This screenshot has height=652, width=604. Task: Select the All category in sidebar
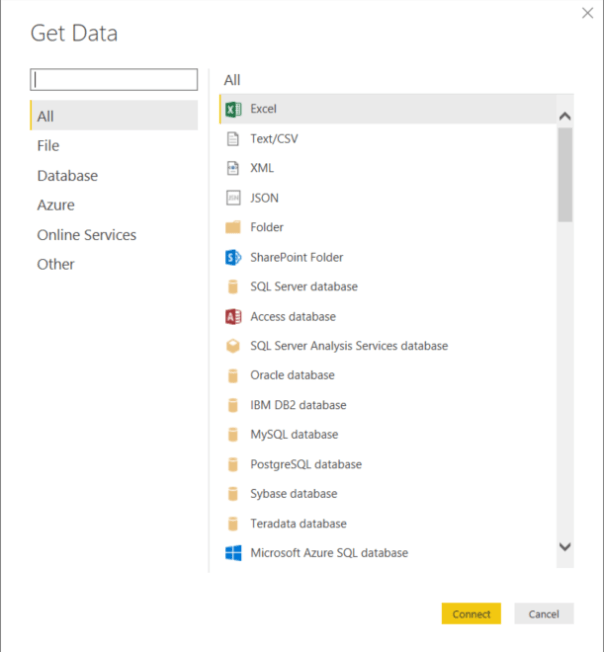pos(114,116)
